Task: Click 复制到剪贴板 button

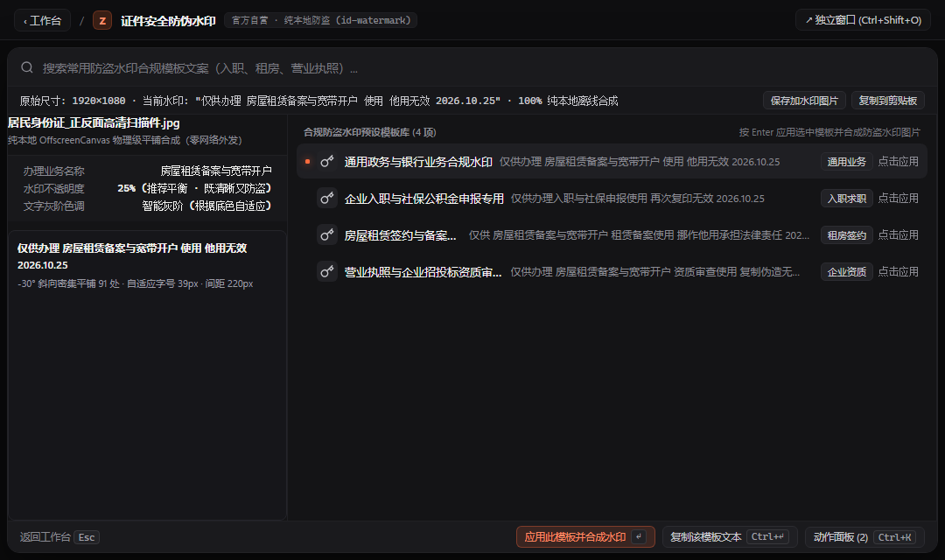Action: (888, 101)
